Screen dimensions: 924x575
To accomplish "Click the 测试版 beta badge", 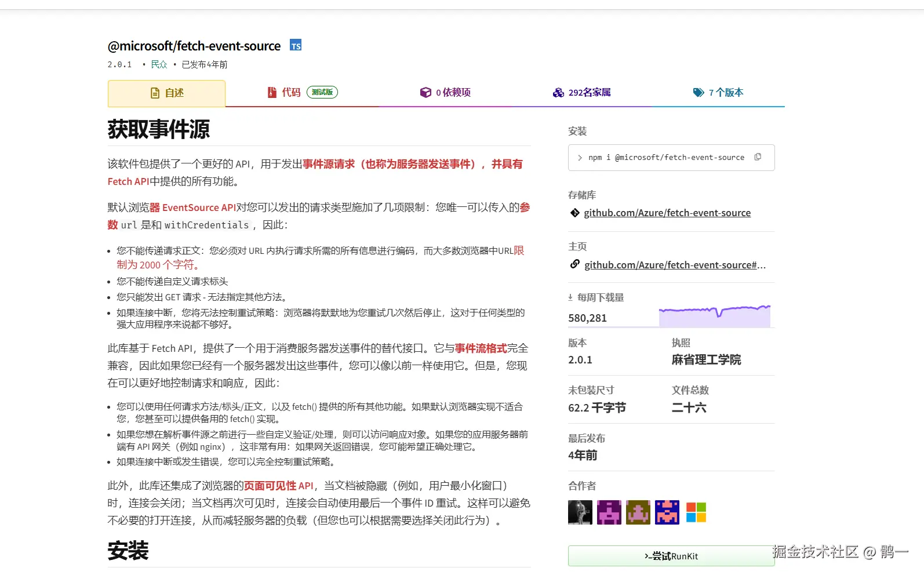I will pyautogui.click(x=322, y=92).
